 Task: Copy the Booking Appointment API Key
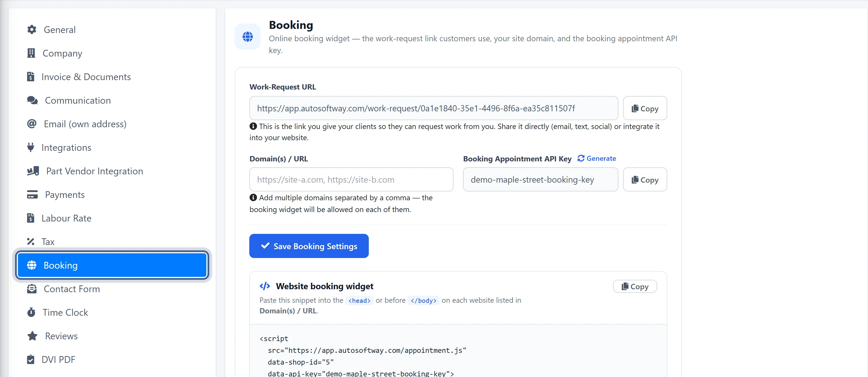point(645,179)
